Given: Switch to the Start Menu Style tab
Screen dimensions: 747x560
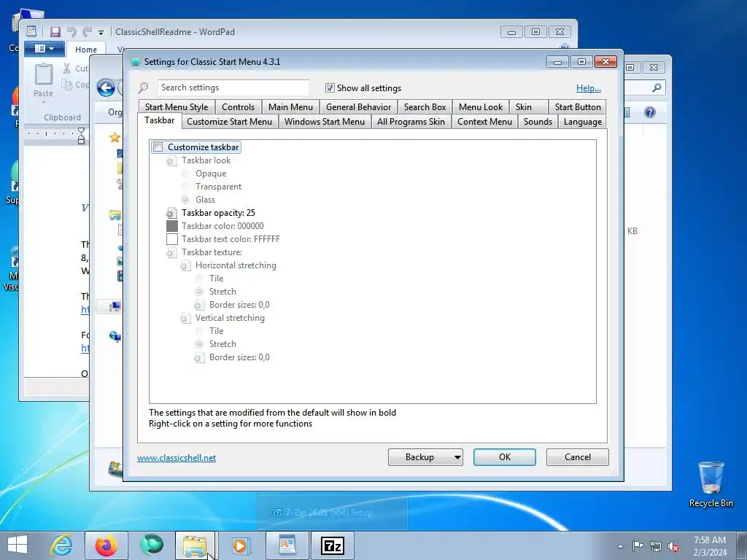Looking at the screenshot, I should pyautogui.click(x=177, y=107).
